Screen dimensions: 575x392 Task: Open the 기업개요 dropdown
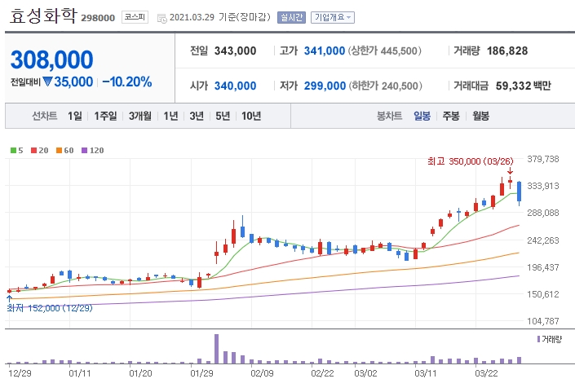click(333, 17)
